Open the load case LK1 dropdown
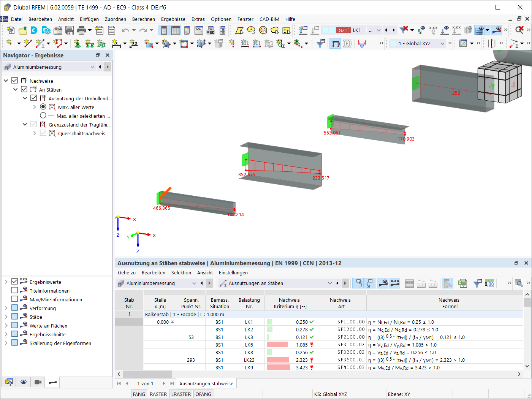The image size is (532, 399). pyautogui.click(x=378, y=30)
